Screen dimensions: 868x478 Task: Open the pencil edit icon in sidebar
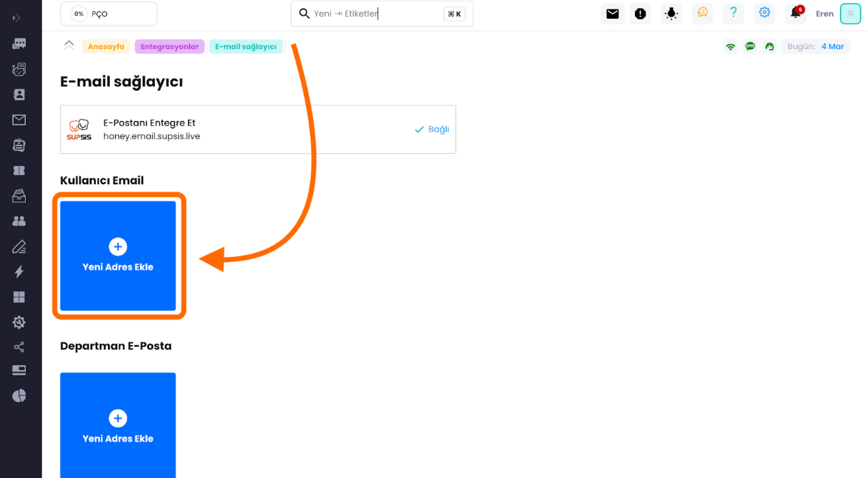19,246
